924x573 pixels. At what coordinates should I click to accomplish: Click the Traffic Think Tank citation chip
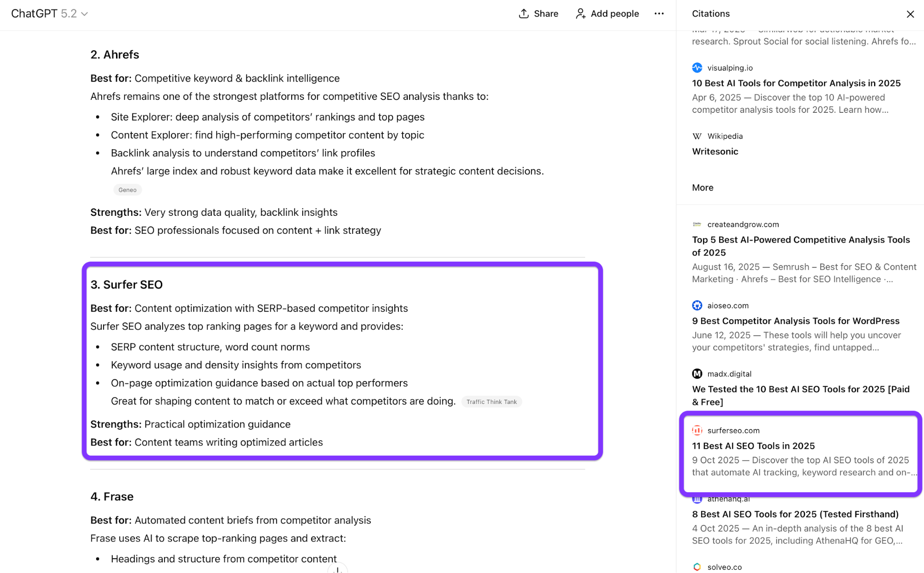coord(491,402)
